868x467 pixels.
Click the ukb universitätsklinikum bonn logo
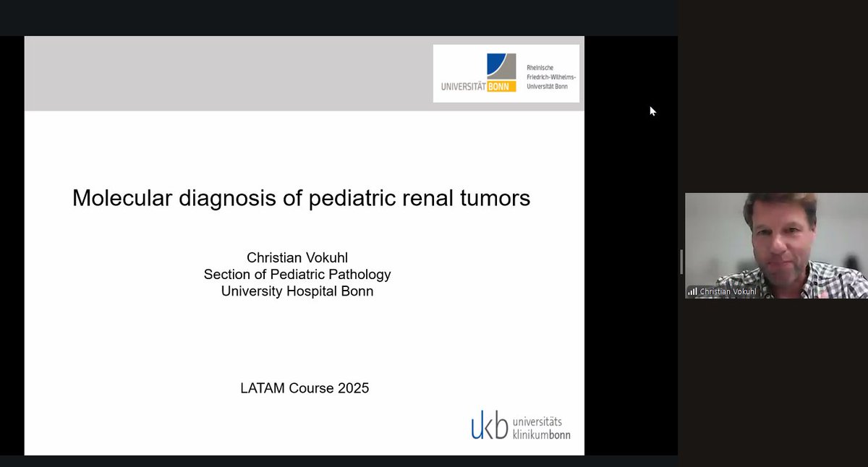(521, 425)
